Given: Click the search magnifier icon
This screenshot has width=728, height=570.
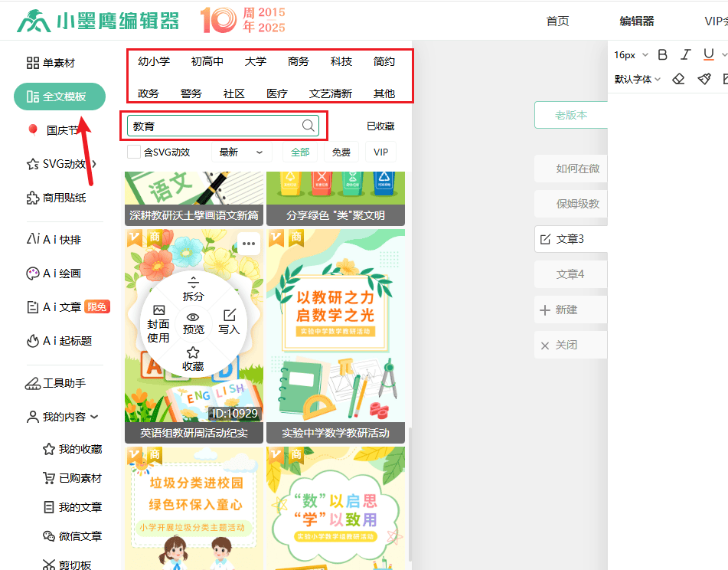Looking at the screenshot, I should coord(308,125).
